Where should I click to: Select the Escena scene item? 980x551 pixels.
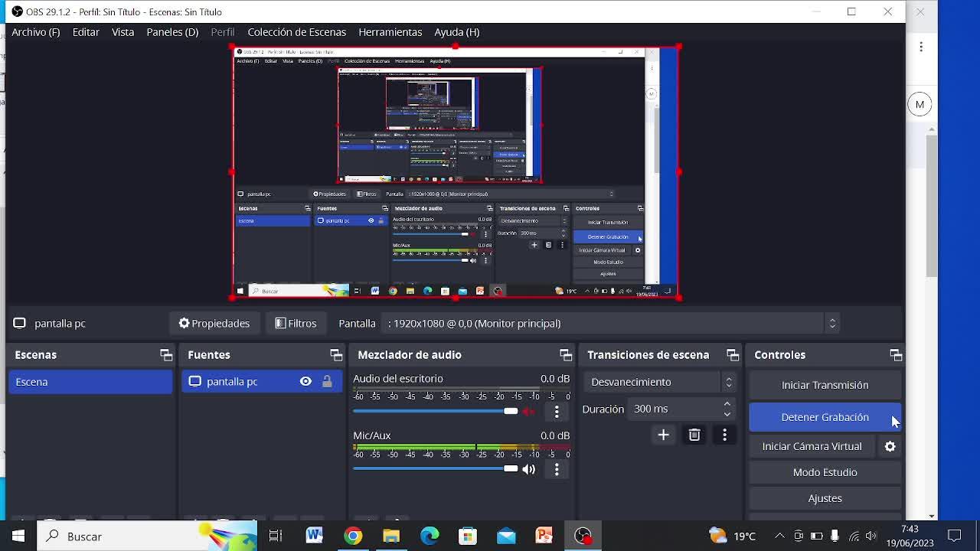click(90, 382)
